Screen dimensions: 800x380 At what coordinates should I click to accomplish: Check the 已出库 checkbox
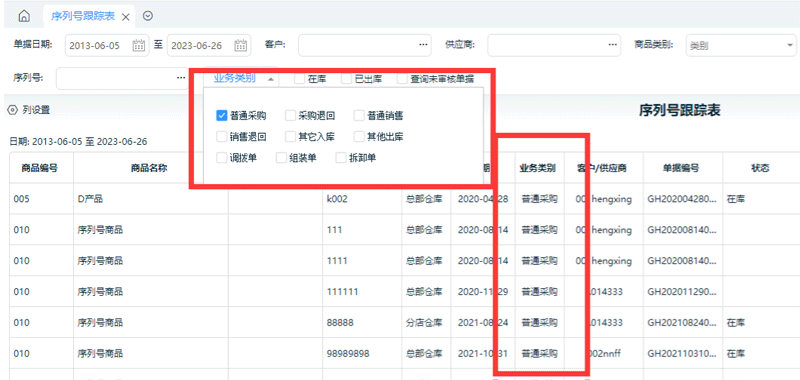pyautogui.click(x=347, y=79)
